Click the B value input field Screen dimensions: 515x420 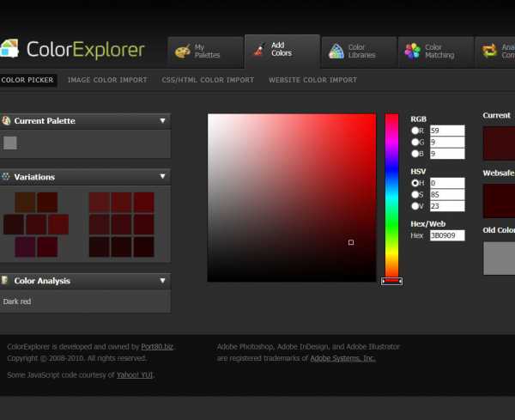tap(447, 154)
